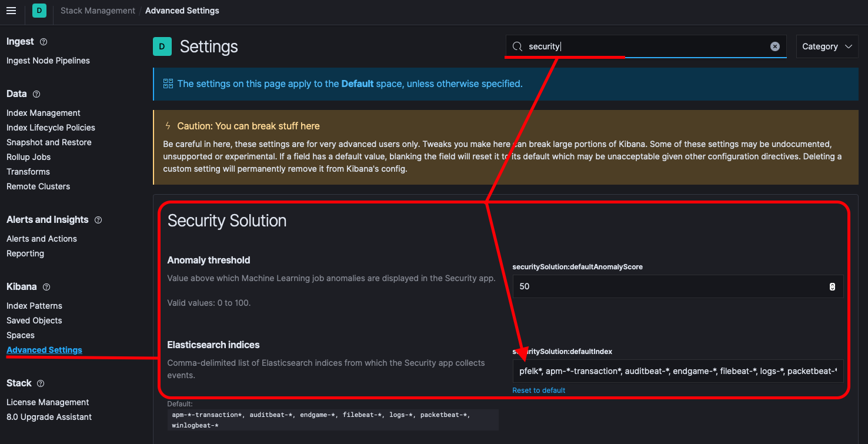Screen dimensions: 868x444
Task: Click the settings search box
Action: 647,46
